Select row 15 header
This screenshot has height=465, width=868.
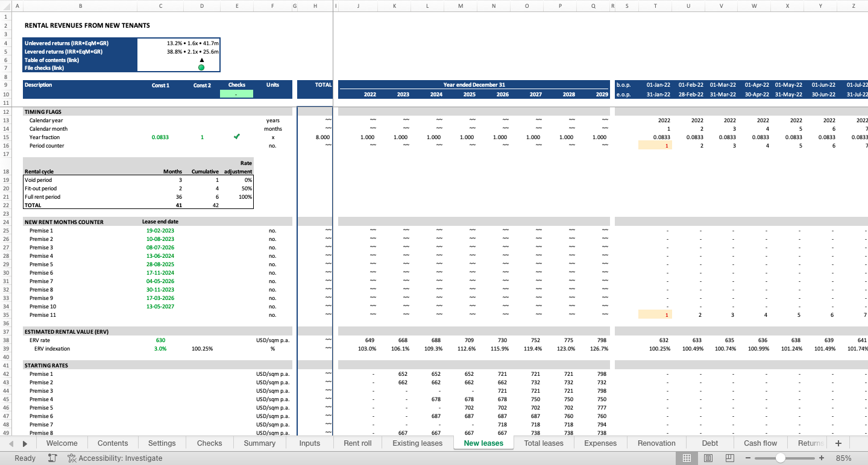(x=5, y=137)
